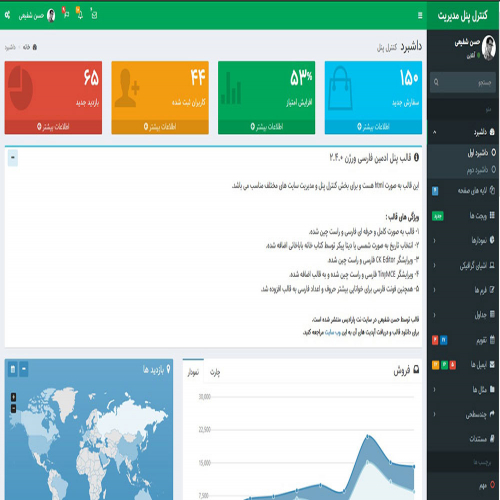
Task: Zoom out on the world map
Action: 14,408
